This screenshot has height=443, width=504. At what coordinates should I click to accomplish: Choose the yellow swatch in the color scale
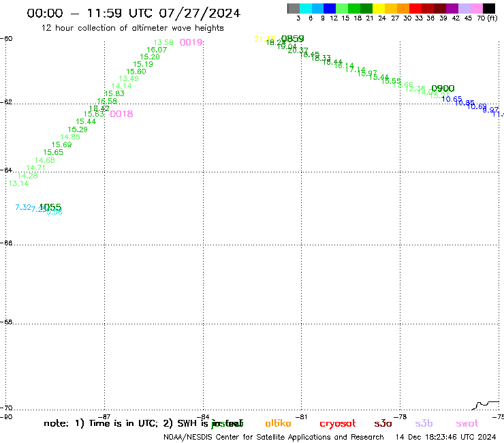click(379, 8)
